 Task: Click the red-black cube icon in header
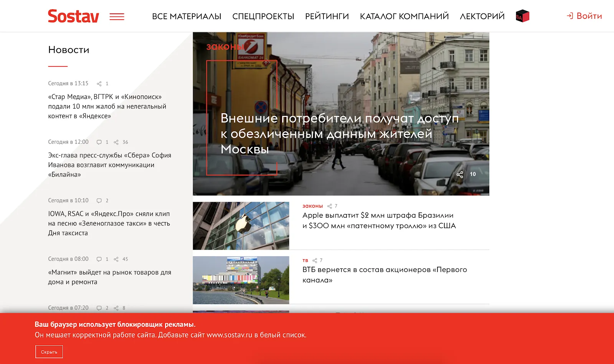[x=522, y=16]
